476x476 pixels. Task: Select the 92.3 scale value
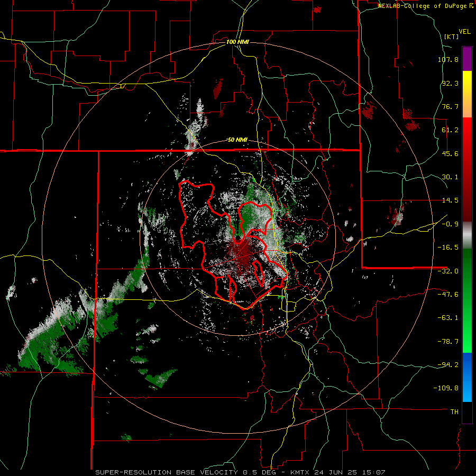(x=450, y=83)
